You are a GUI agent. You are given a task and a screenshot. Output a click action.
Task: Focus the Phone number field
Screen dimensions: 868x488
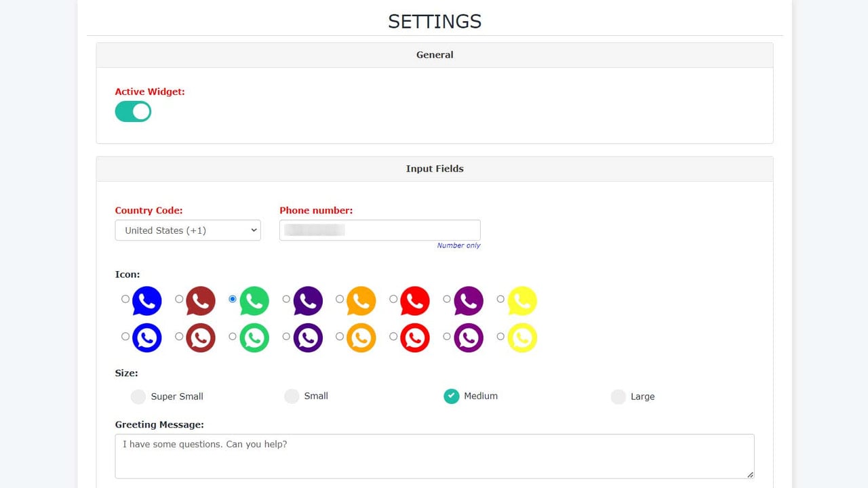point(380,230)
